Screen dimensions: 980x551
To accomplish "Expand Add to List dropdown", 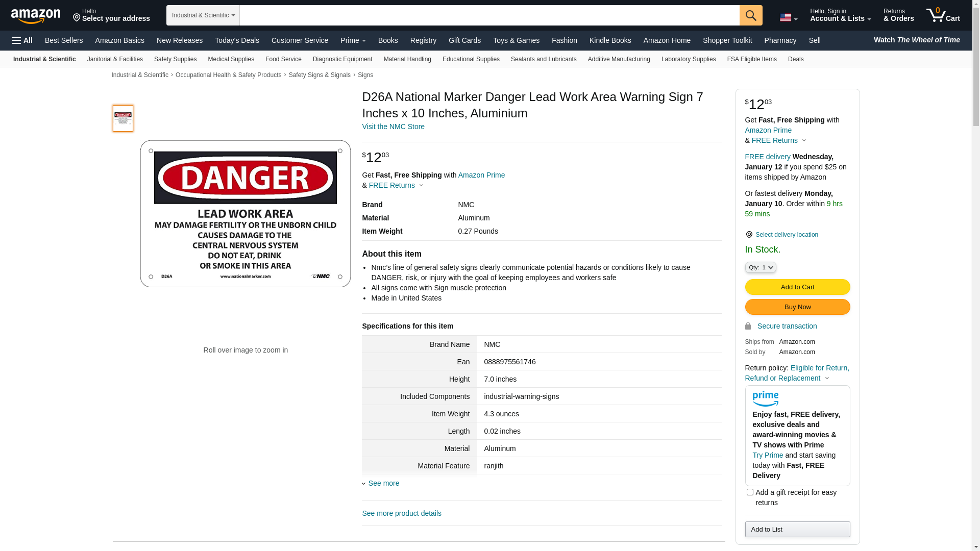I will pyautogui.click(x=797, y=529).
